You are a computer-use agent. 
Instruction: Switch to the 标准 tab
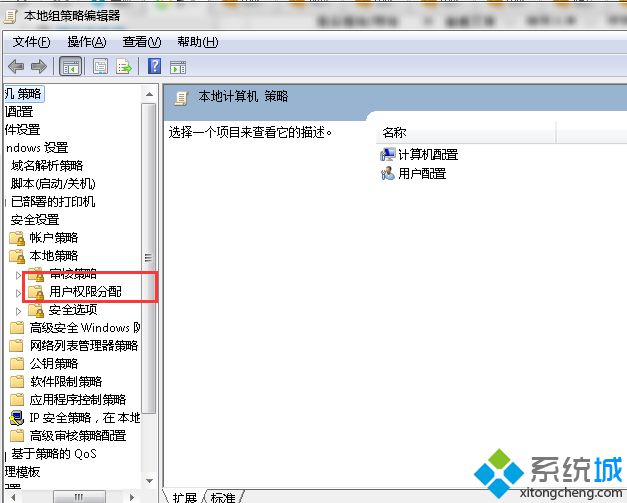[x=223, y=497]
